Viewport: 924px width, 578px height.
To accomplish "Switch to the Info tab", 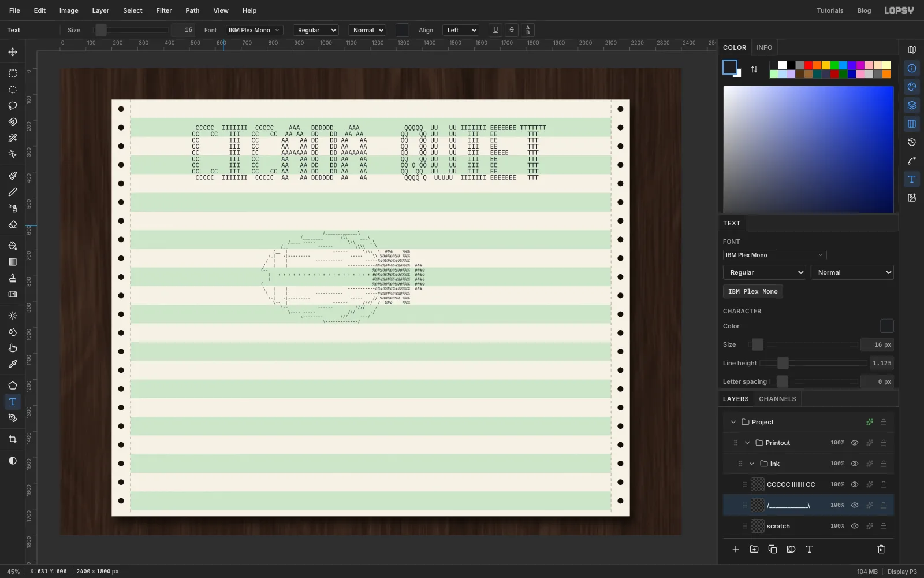I will click(764, 47).
